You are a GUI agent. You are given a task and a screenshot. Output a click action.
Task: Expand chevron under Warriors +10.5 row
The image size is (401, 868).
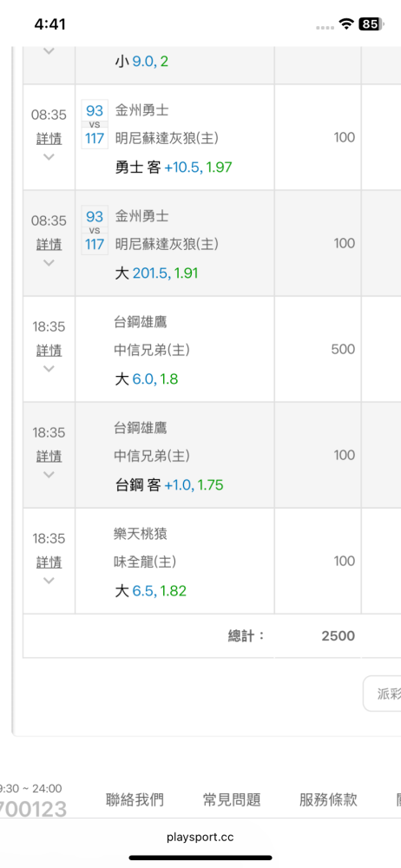(49, 156)
